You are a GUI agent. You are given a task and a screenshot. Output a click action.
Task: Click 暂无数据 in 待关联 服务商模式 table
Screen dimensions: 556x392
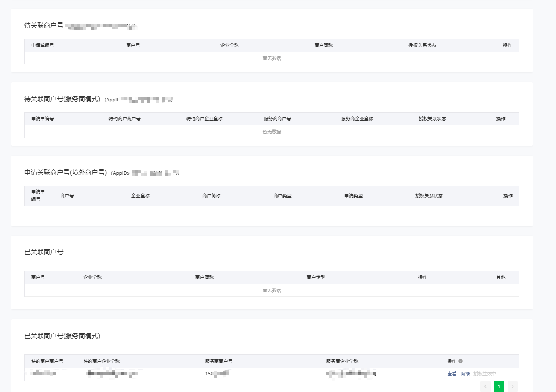[272, 132]
